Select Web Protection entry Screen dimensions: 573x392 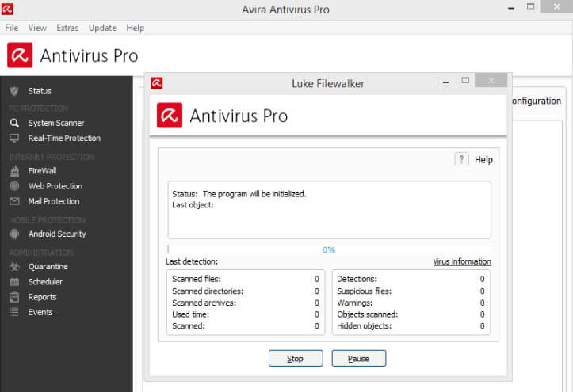(x=55, y=186)
